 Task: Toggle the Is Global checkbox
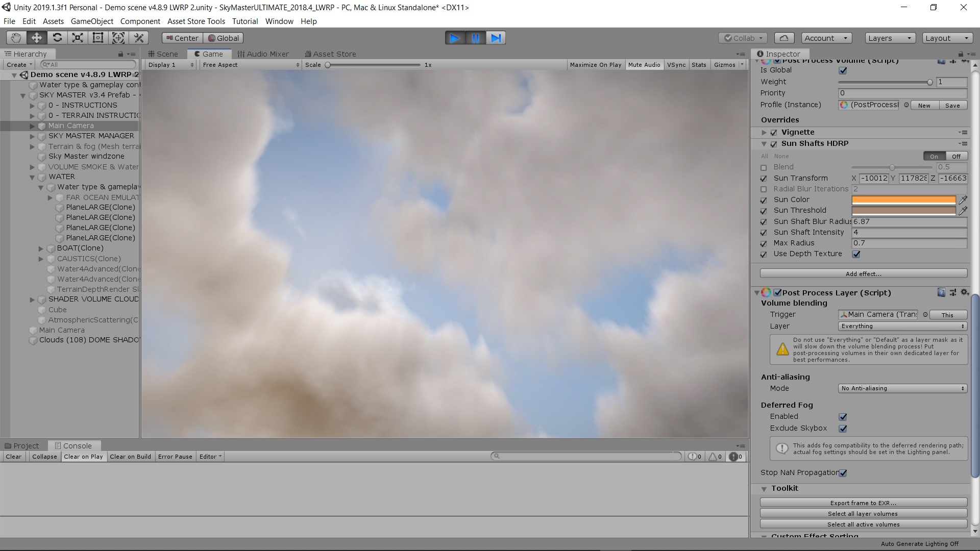tap(843, 70)
